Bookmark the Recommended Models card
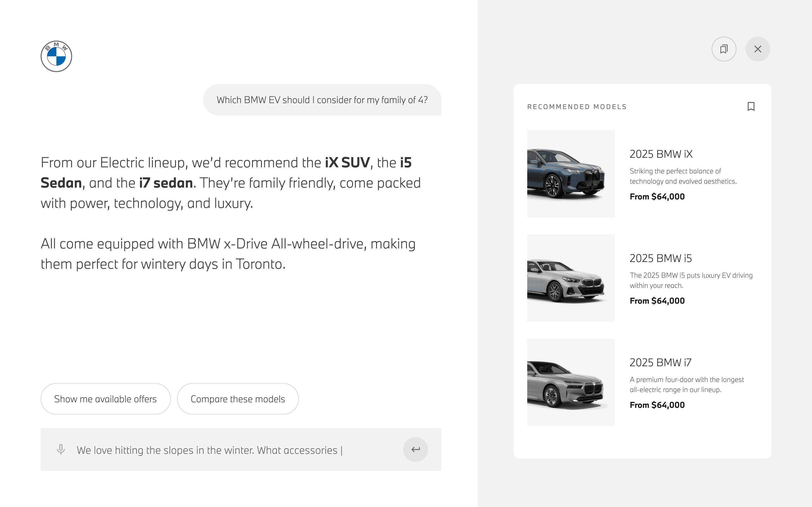Screen dimensions: 812x507 (x=751, y=106)
